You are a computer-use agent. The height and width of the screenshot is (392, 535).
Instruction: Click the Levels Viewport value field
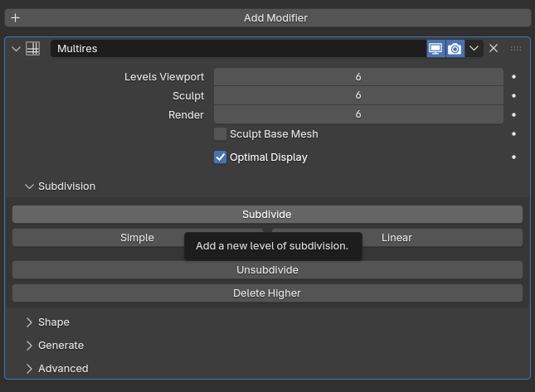(x=358, y=77)
